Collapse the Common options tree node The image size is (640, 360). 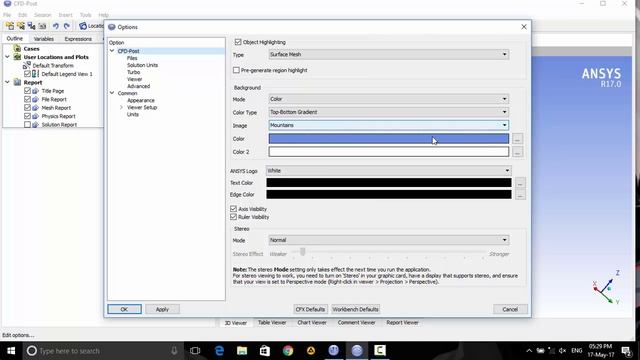[x=112, y=93]
